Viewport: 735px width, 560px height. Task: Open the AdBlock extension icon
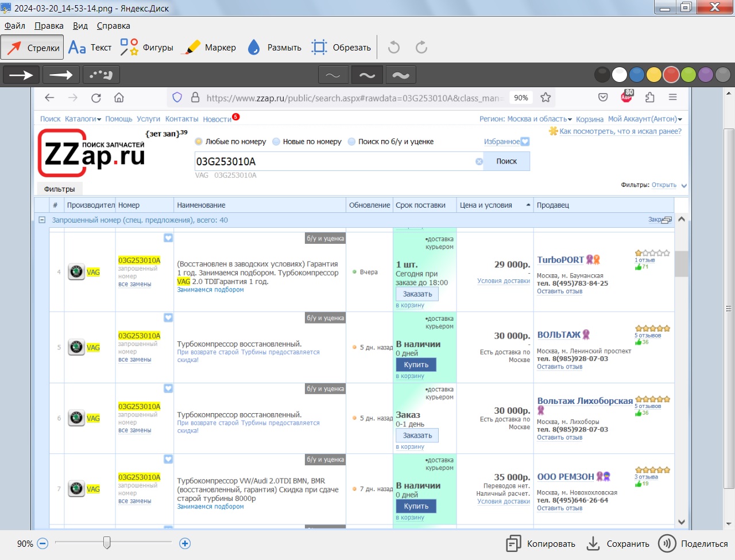pyautogui.click(x=626, y=96)
